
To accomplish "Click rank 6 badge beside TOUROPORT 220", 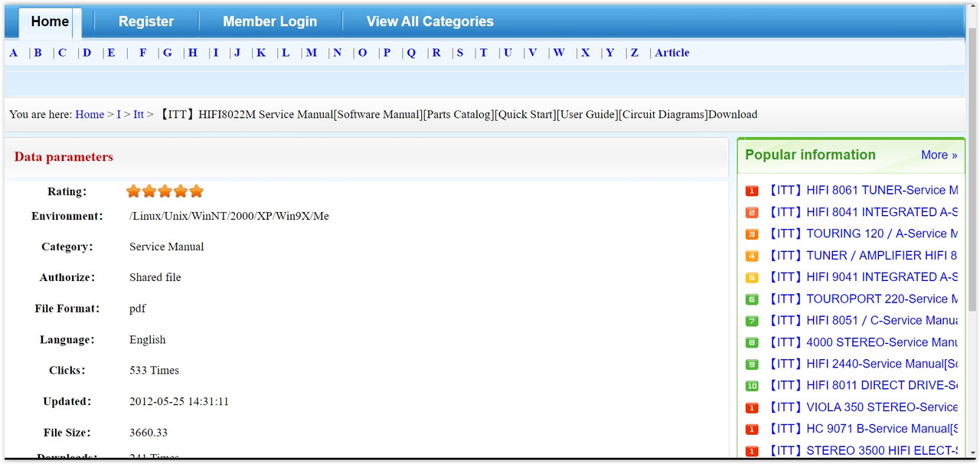I will 752,299.
